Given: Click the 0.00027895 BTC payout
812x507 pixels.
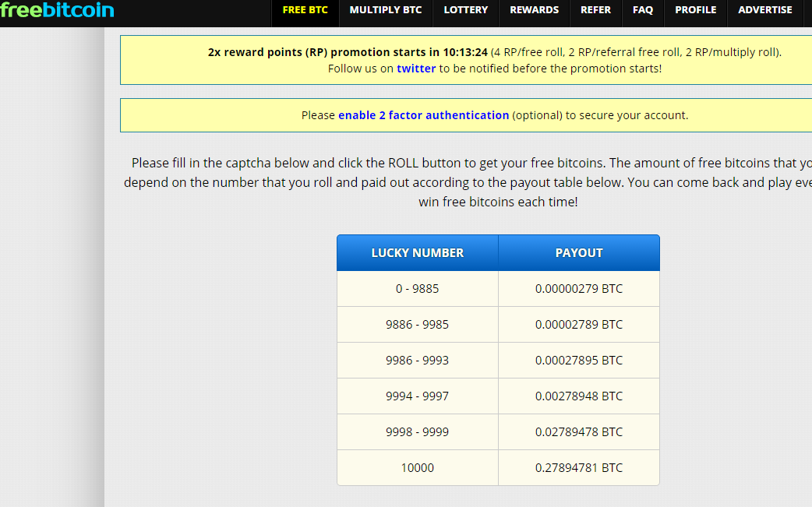Looking at the screenshot, I should (x=579, y=360).
